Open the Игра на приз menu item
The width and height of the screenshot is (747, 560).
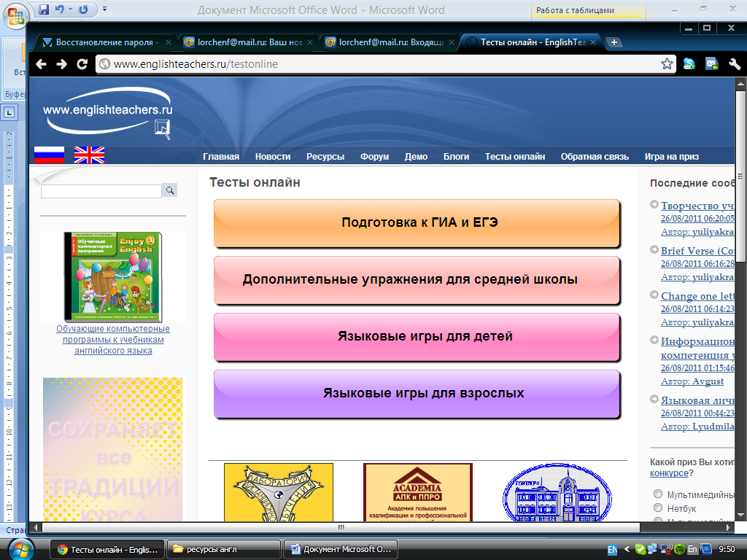(x=672, y=157)
